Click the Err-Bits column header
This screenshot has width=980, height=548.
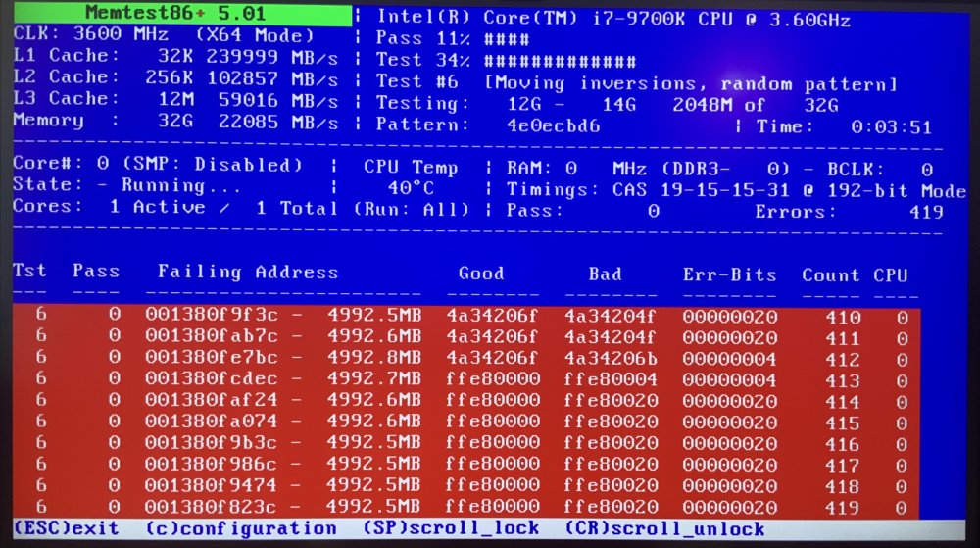pos(729,274)
